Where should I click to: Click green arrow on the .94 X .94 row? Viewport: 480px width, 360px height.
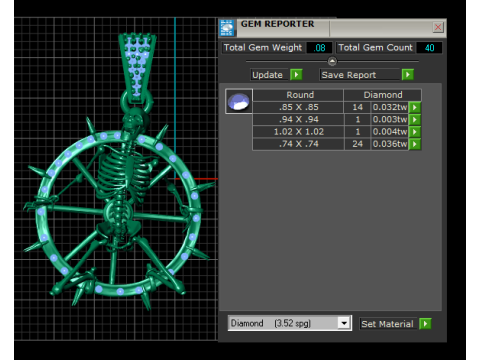tap(415, 119)
